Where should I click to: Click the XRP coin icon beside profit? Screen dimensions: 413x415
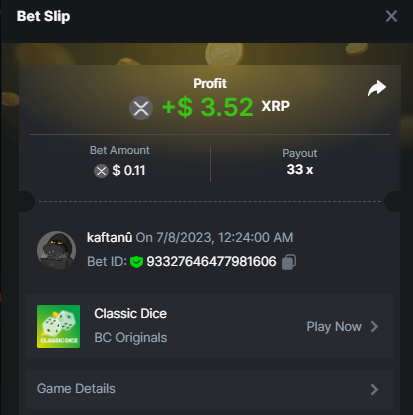coord(141,108)
